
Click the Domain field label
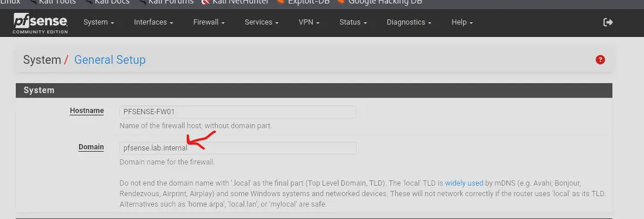(91, 147)
